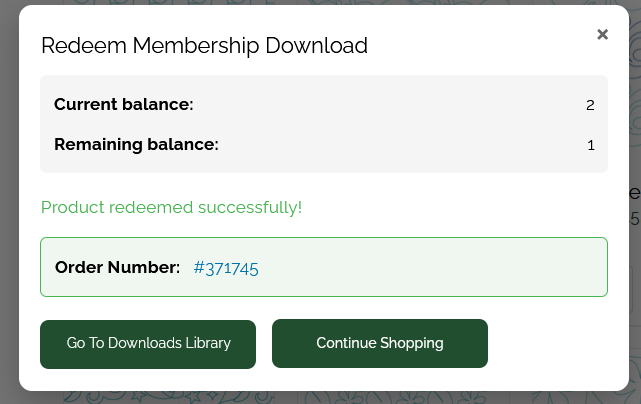641x404 pixels.
Task: Click empty area of gray balance panel
Action: [x=400, y=105]
